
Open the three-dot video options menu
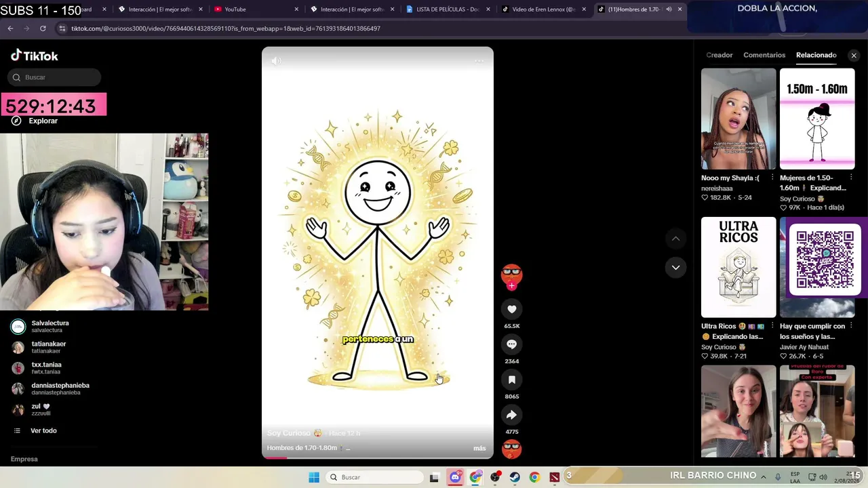[479, 61]
